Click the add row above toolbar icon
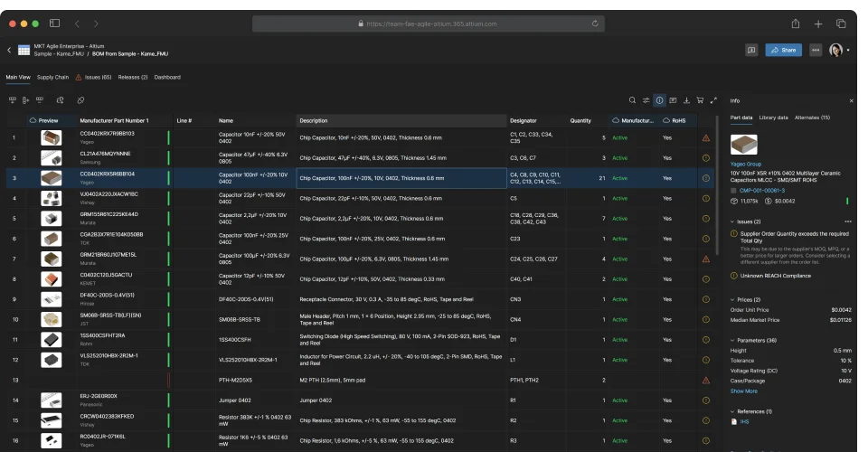 12,100
